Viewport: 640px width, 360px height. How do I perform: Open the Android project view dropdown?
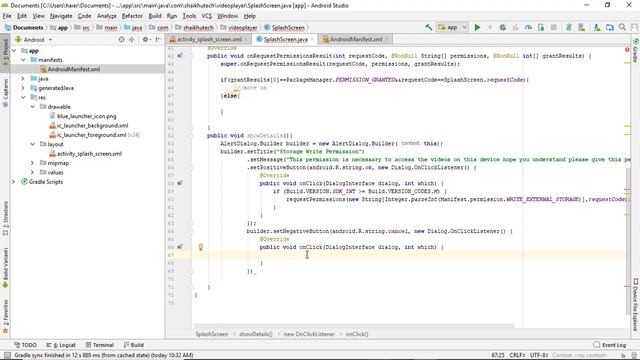(33, 40)
